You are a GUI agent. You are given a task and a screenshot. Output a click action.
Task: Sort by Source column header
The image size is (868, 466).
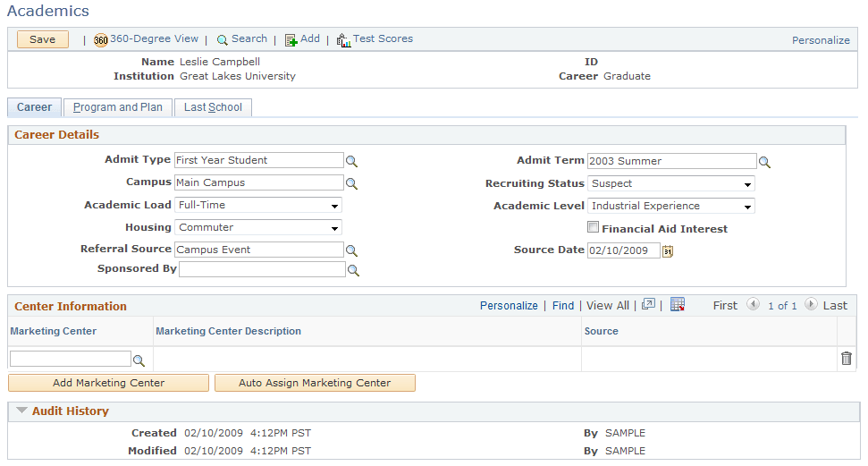point(602,331)
